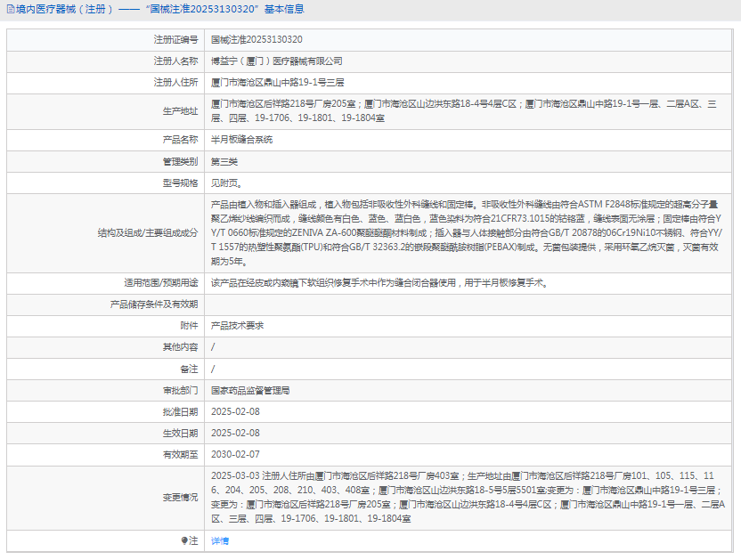Click product name 半月板缝合系统
The height and width of the screenshot is (560, 741).
[x=241, y=140]
